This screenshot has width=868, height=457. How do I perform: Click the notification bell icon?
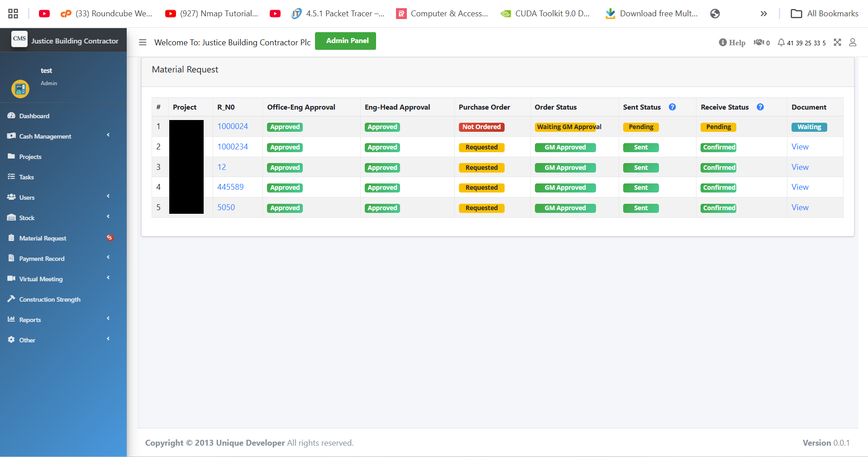[781, 43]
